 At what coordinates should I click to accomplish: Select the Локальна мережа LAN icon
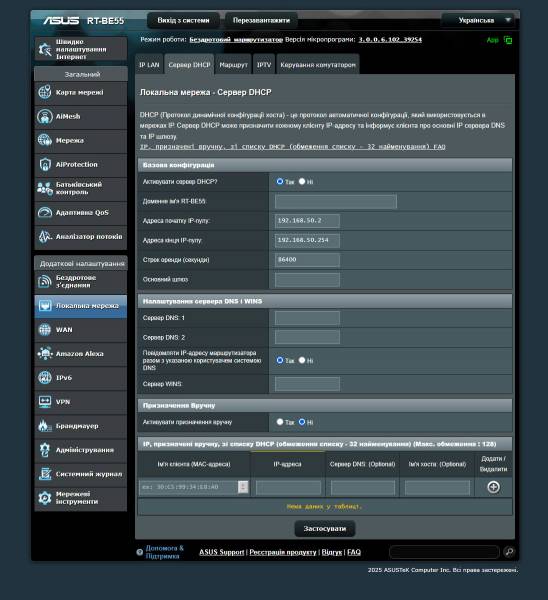point(45,306)
